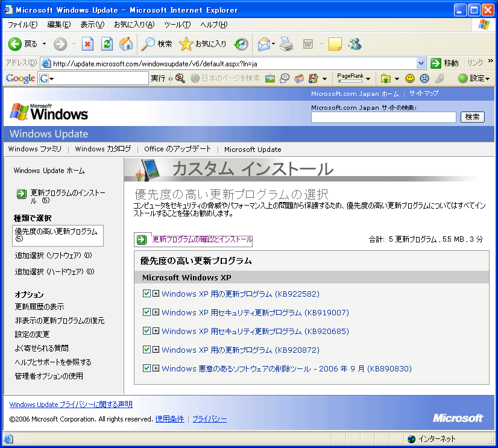498x448 pixels.
Task: Open the ヘルプ(H) menu
Action: coord(214,25)
